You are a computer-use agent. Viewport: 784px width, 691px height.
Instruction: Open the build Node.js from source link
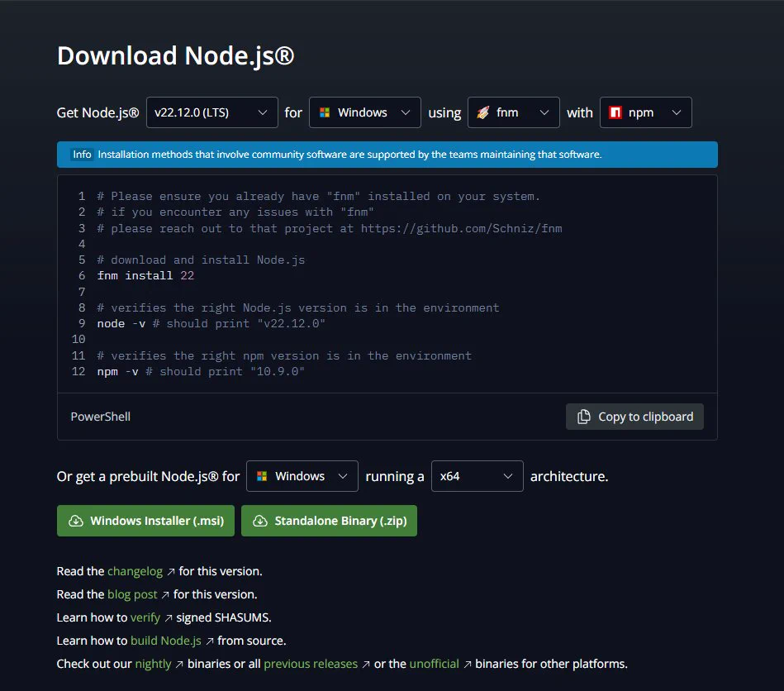166,641
